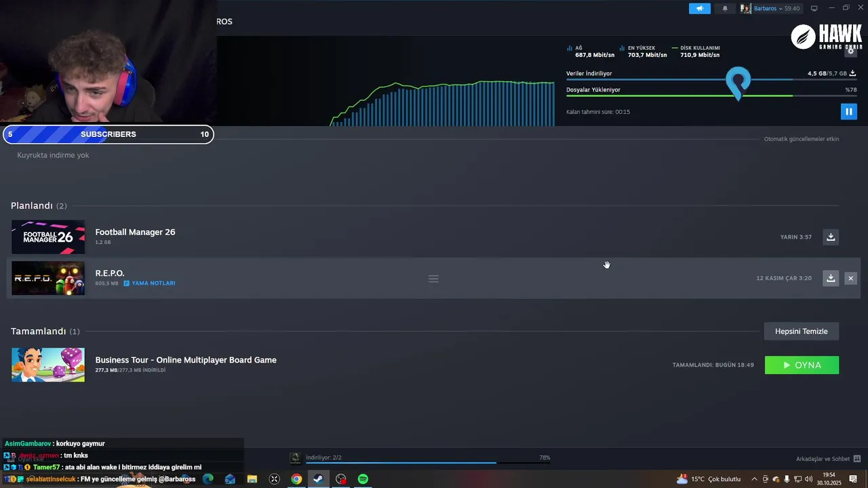Select the R.E.P.O. title text

point(110,273)
